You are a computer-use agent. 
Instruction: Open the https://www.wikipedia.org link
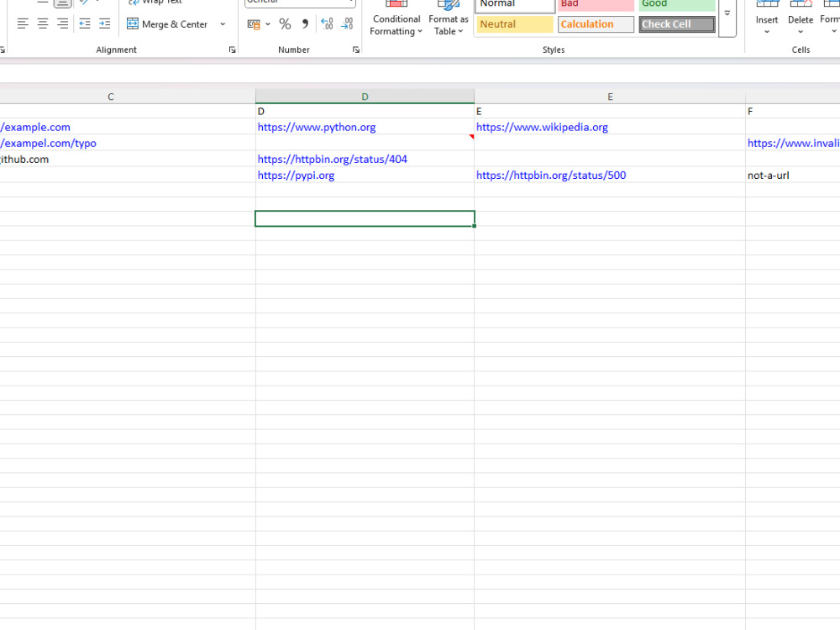pos(542,127)
